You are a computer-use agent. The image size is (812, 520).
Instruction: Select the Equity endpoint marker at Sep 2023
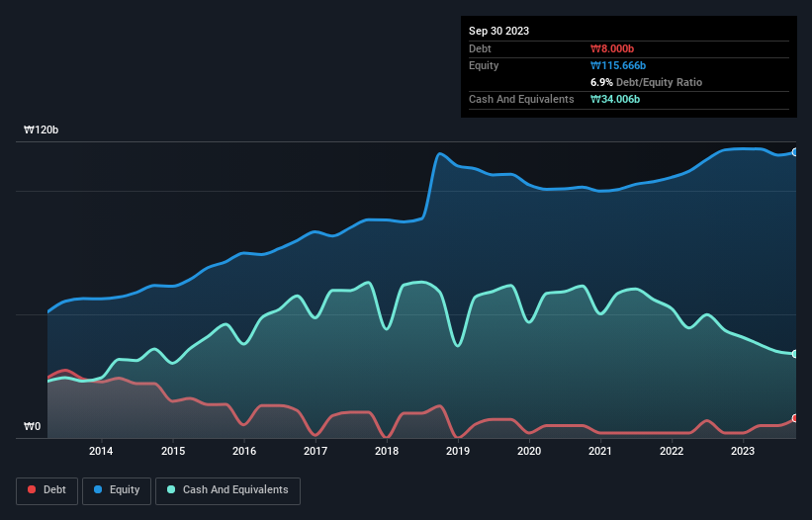coord(795,152)
